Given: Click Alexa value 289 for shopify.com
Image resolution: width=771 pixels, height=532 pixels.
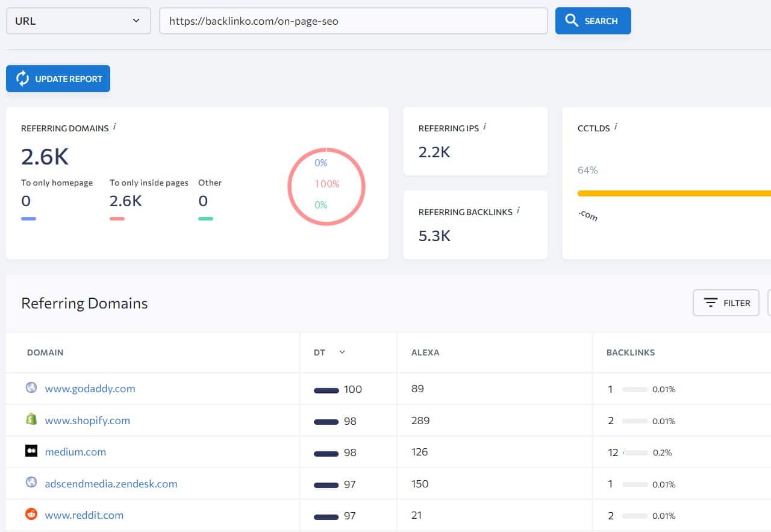Looking at the screenshot, I should click(420, 421).
